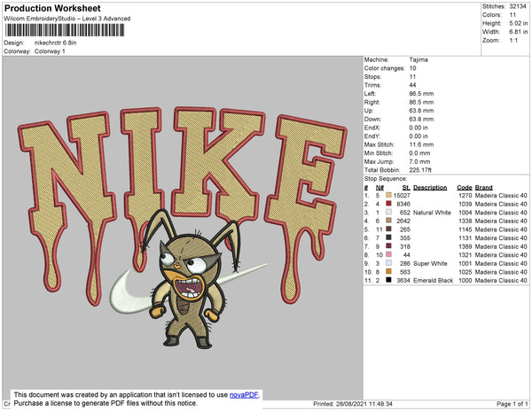532x411 pixels.
Task: Select the Super White thread swatch
Action: pos(388,263)
